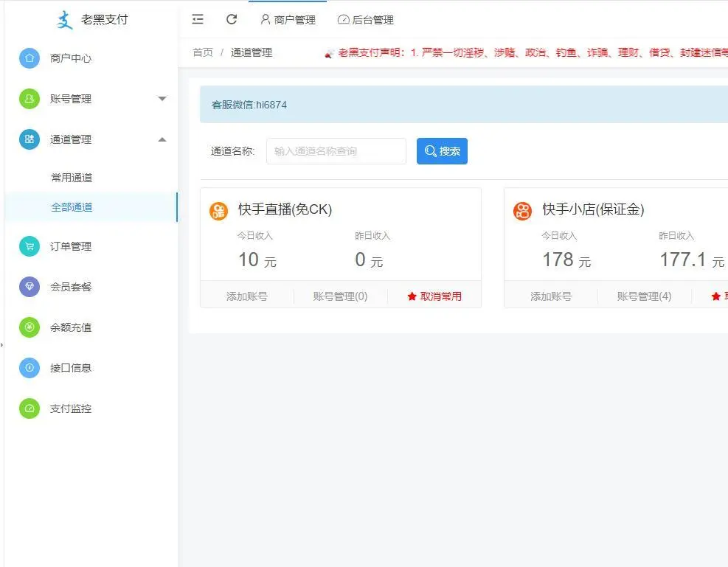728x567 pixels.
Task: Click the refresh icon in the top toolbar
Action: [x=231, y=19]
